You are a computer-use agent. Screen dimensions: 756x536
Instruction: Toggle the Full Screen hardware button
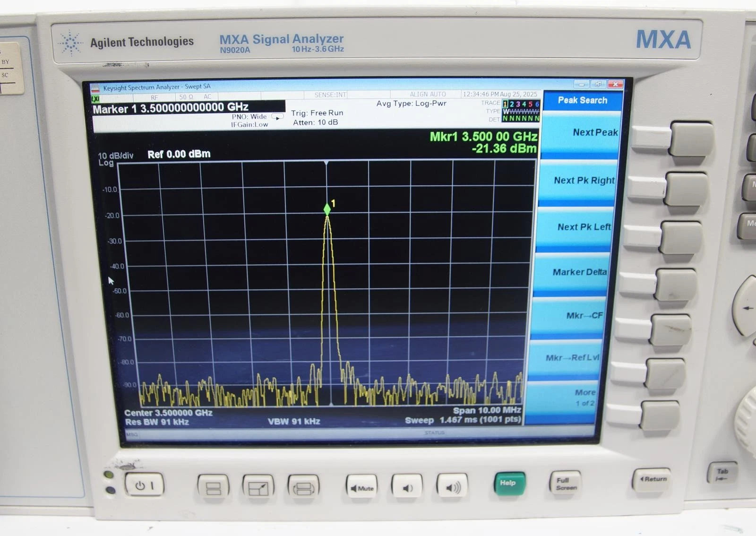point(565,483)
